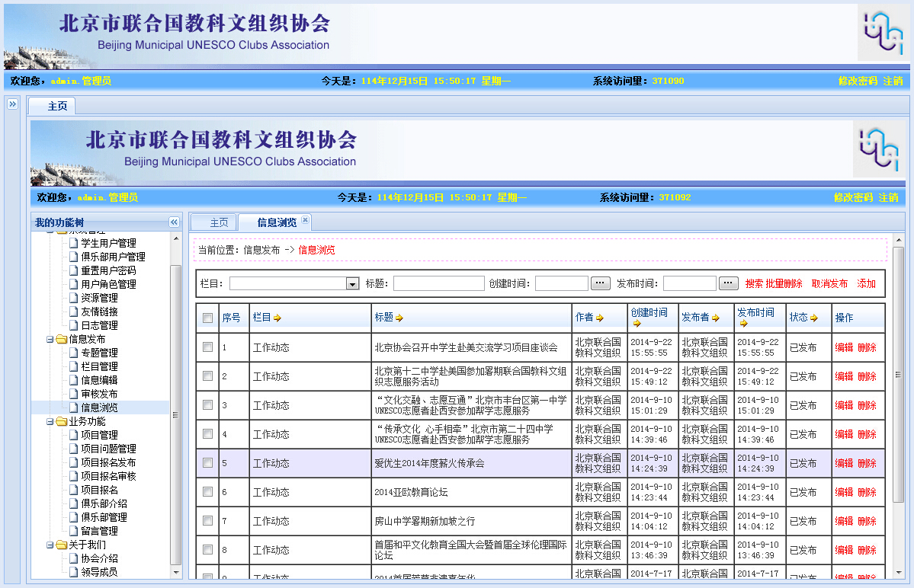The image size is (914, 588).
Task: Open 信息编辑 in tree
Action: tap(99, 380)
